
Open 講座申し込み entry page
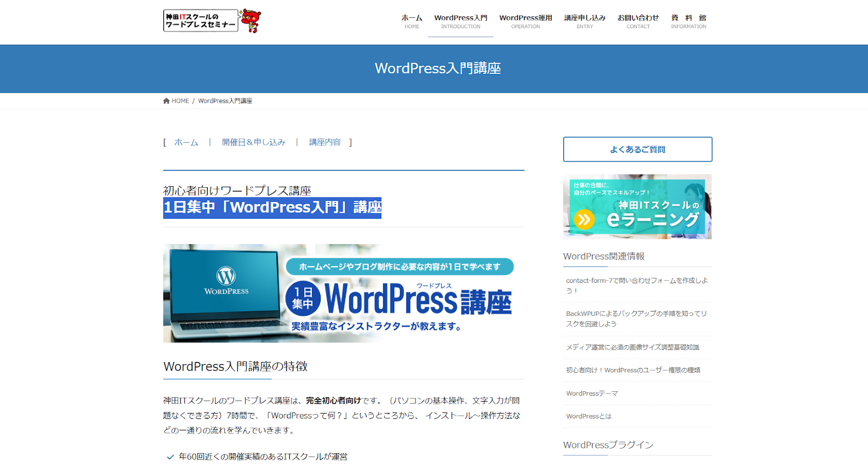[585, 21]
